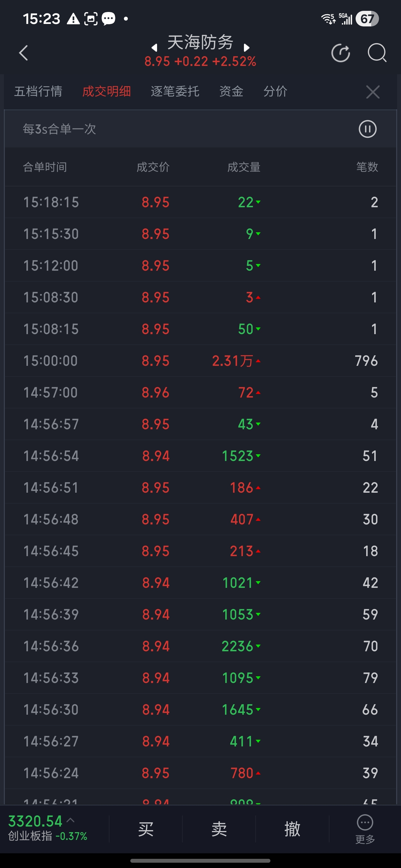The width and height of the screenshot is (401, 868).
Task: Select the 14:56:33 trade row
Action: 200,678
